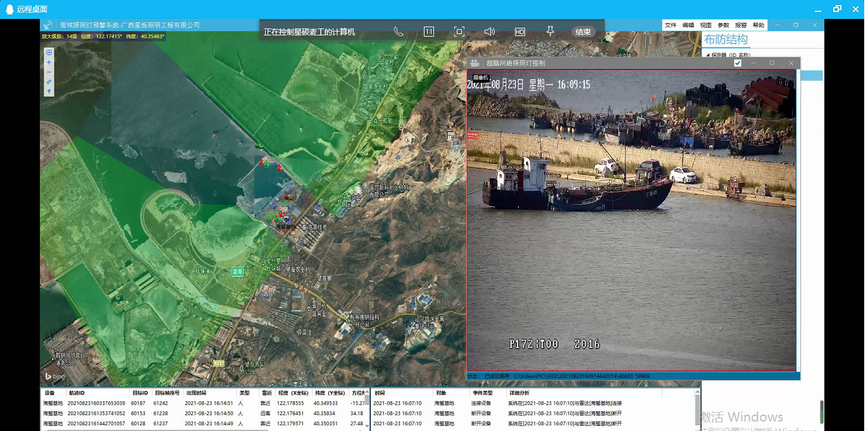
Task: Click the 结束 button to end remote control
Action: [583, 32]
